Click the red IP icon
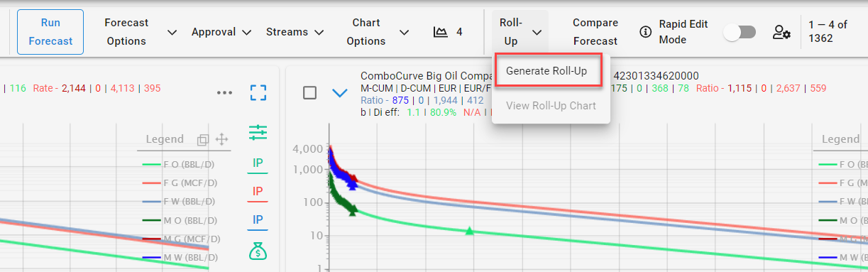The image size is (868, 272). (x=258, y=192)
